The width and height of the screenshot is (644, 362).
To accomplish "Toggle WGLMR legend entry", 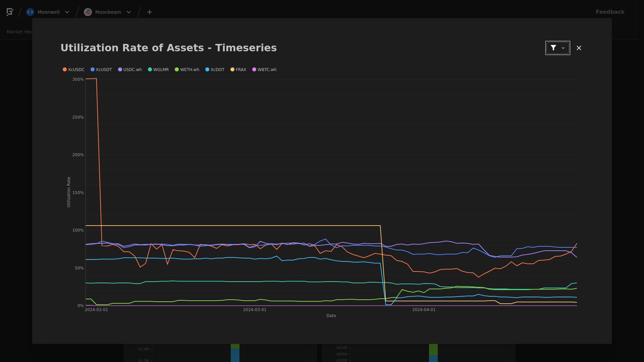I will click(159, 70).
